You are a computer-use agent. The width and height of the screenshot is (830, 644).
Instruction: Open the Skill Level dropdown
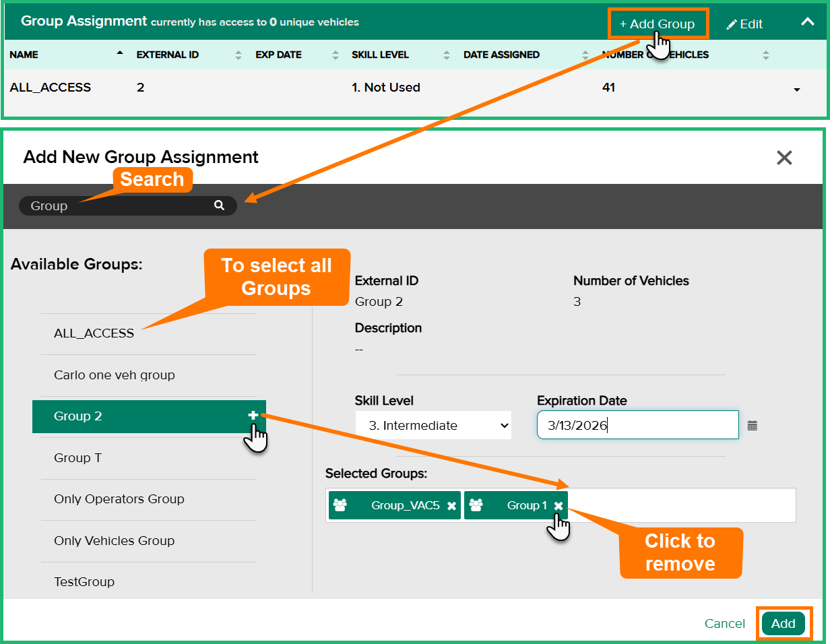pyautogui.click(x=433, y=426)
